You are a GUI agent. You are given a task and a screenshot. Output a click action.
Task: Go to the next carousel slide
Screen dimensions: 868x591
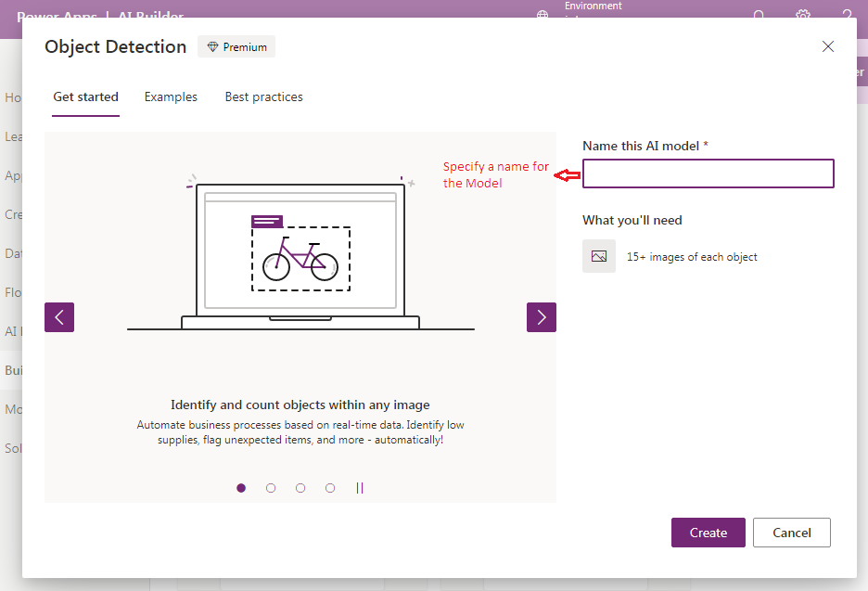542,317
